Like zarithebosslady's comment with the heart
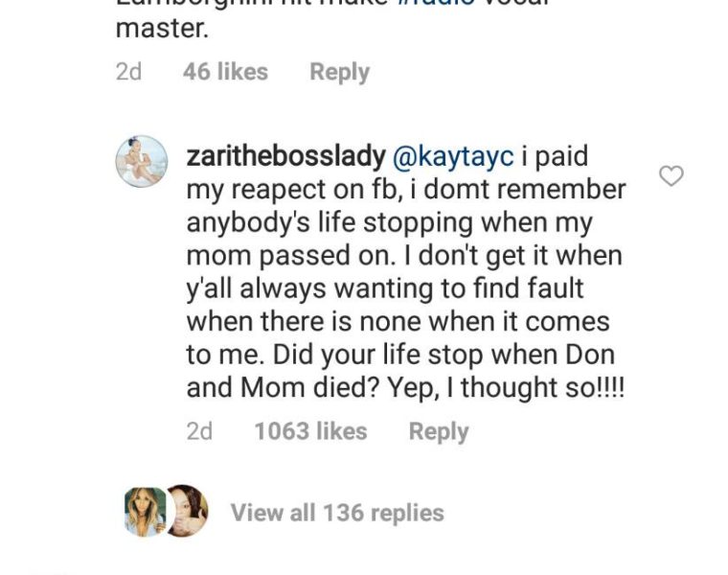The image size is (728, 575). [x=672, y=176]
